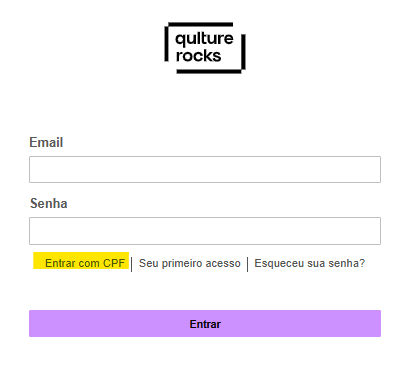Screen dimensions: 413x375
Task: Follow the Seu primeiro acesso link
Action: (x=190, y=263)
